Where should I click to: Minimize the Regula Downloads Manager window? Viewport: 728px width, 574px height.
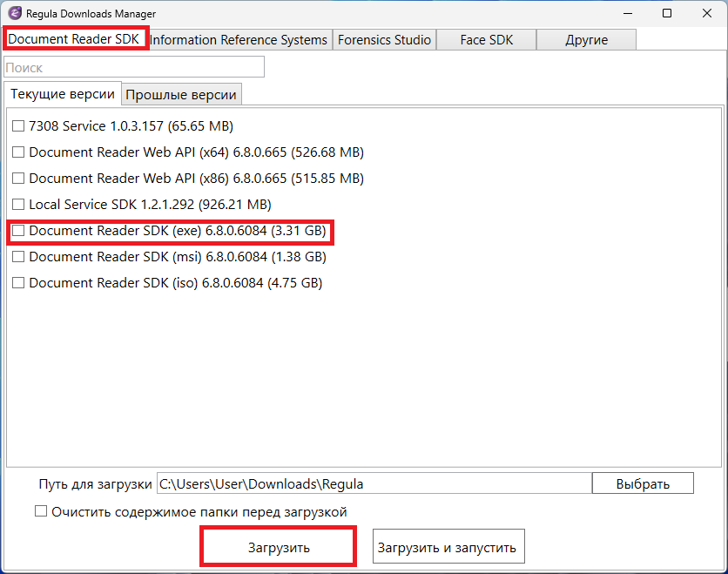click(628, 13)
